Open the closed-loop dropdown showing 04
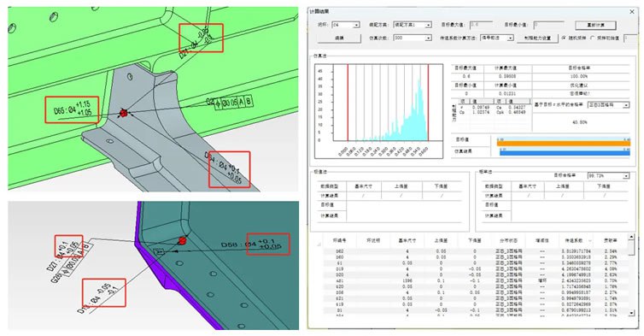This screenshot has width=644, height=336. pos(345,25)
